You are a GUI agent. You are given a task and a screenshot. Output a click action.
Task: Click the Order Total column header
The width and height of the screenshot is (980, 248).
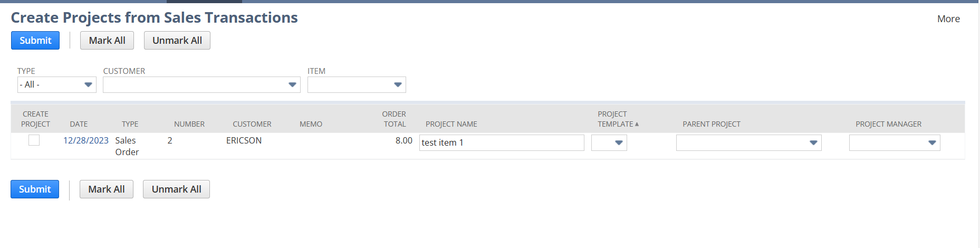pos(394,119)
